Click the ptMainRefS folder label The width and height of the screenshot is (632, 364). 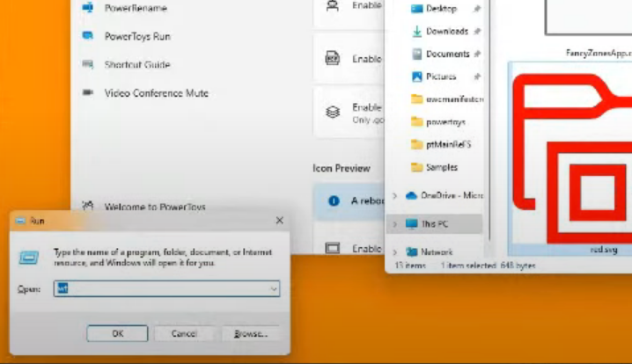pos(449,144)
